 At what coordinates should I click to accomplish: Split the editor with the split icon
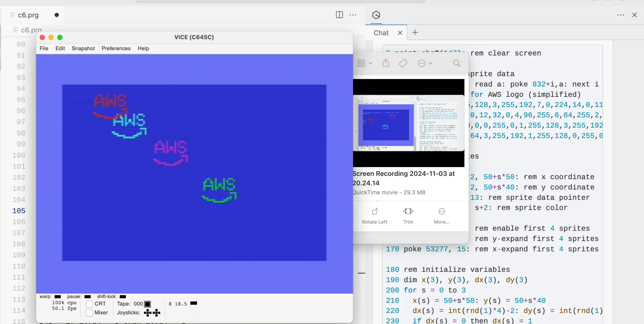(339, 15)
